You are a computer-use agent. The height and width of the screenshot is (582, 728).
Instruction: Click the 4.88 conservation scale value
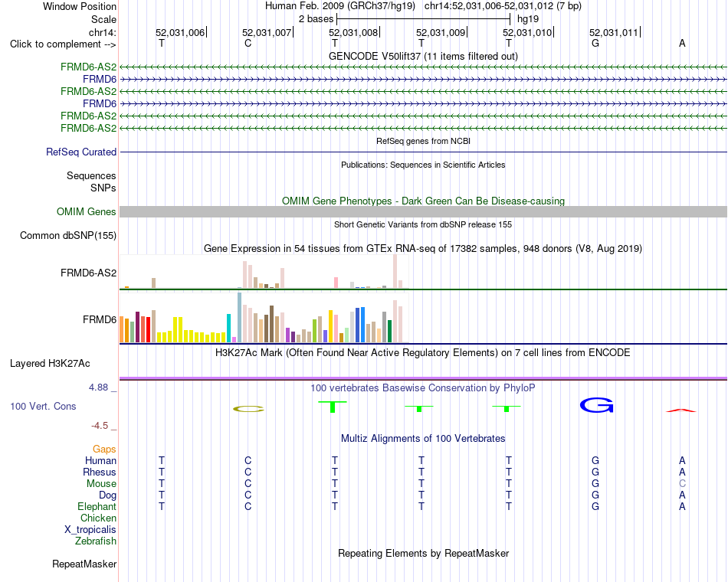98,387
